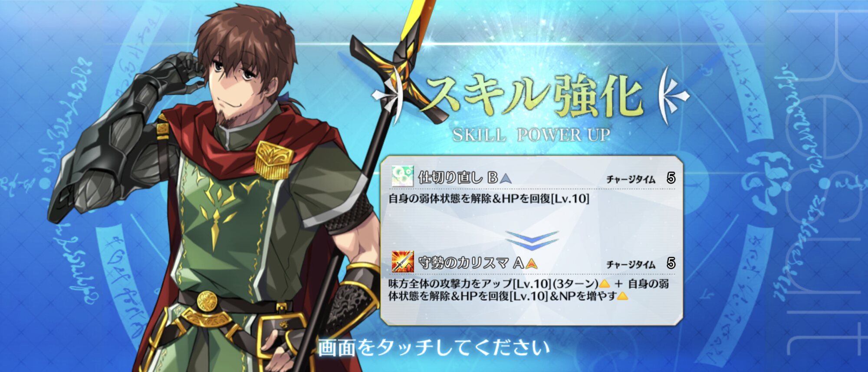868x372 pixels.
Task: Click the blue upgrade arrow beside 仕切り直し B
Action: (506, 178)
